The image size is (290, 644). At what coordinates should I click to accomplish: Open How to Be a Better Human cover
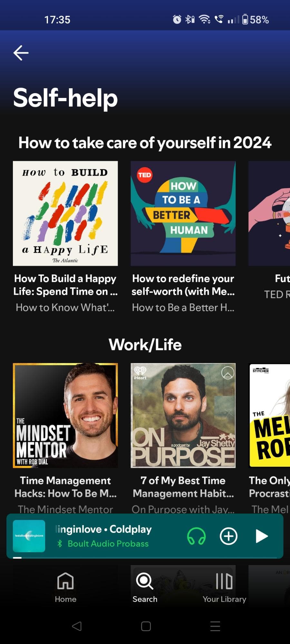(183, 214)
